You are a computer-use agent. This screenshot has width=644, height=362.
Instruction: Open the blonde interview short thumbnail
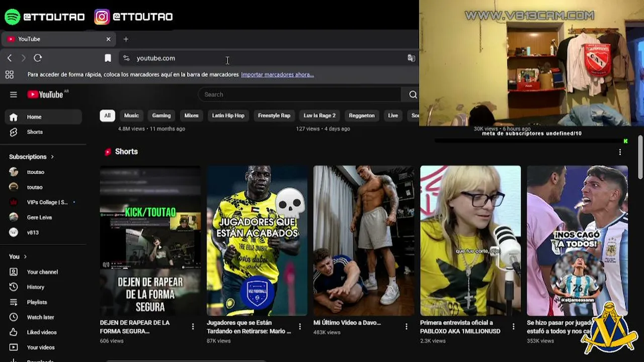tap(470, 241)
